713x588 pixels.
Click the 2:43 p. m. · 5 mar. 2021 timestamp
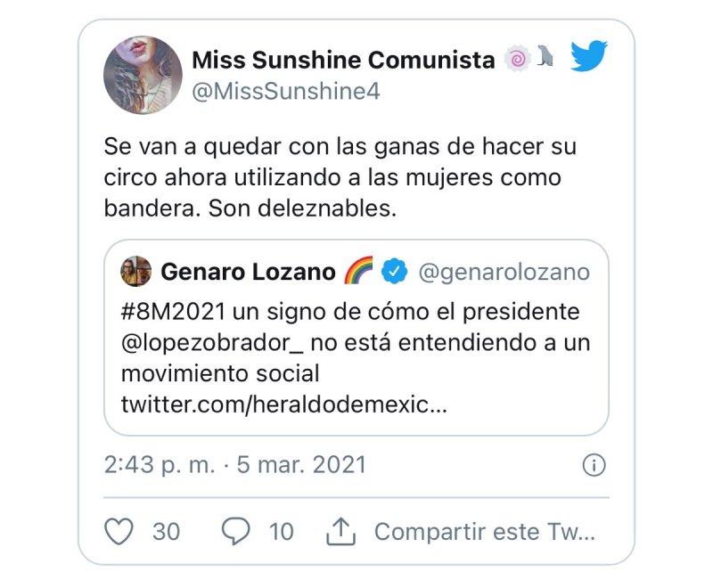pyautogui.click(x=235, y=465)
